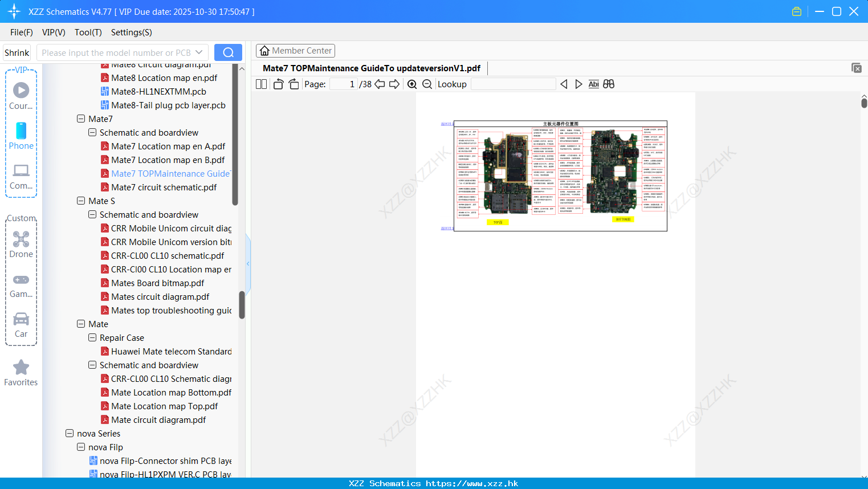Open Mate7 Location map en B.pdf
This screenshot has width=868, height=489.
point(168,160)
